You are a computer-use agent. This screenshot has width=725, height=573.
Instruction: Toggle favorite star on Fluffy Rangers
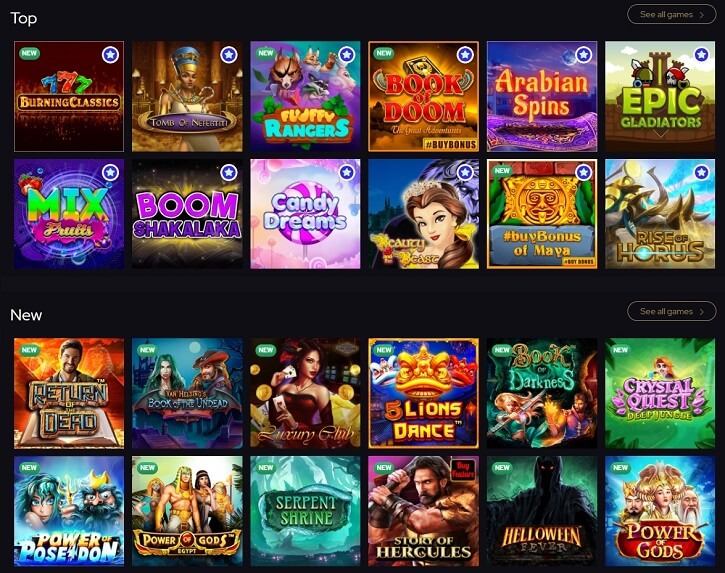(x=347, y=55)
